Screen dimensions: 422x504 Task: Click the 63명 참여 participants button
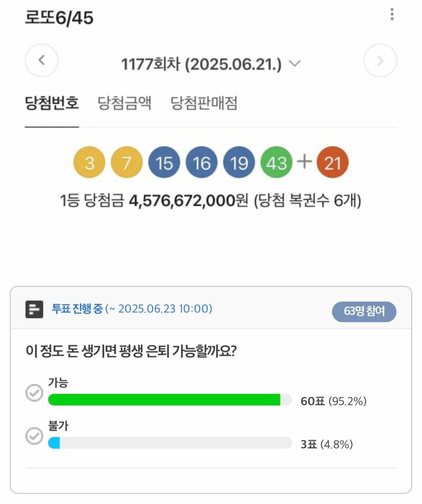[x=364, y=312]
